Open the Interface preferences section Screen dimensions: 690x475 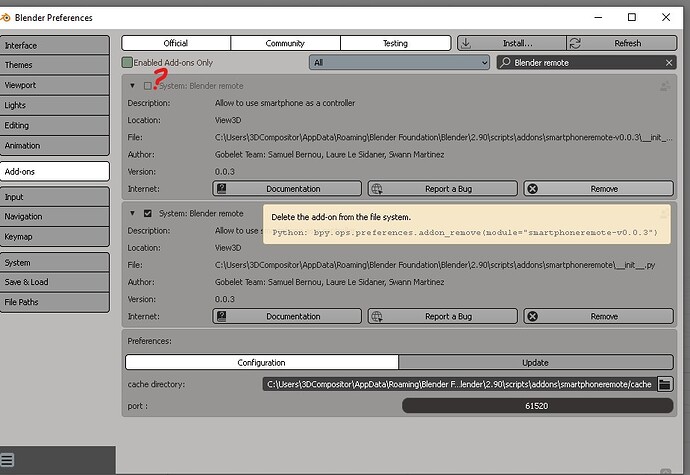click(55, 45)
